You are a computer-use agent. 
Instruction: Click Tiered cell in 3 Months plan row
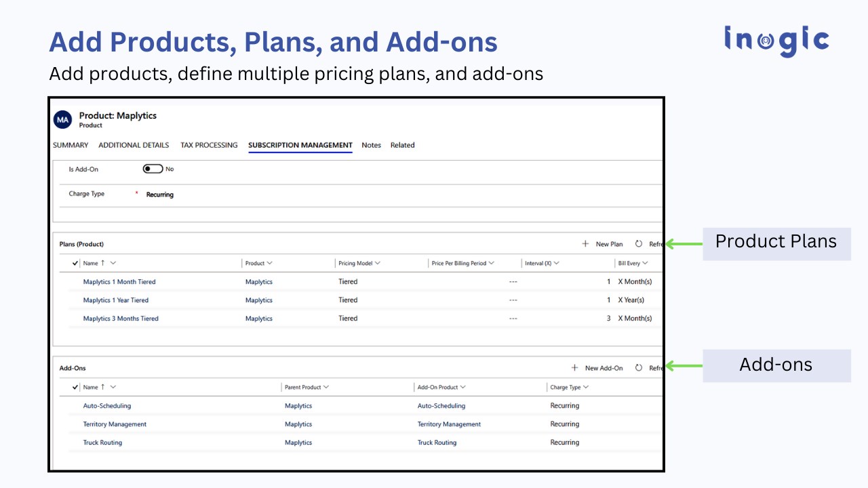348,319
